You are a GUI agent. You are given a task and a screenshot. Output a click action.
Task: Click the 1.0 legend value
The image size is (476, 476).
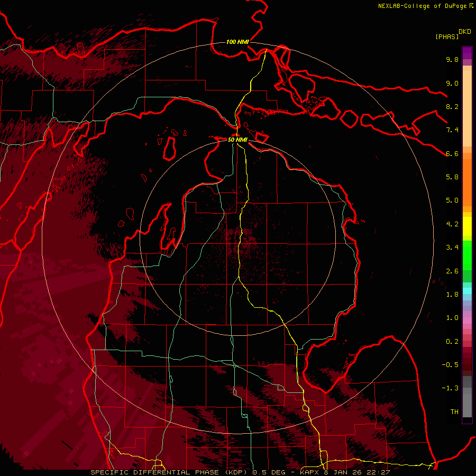click(452, 318)
